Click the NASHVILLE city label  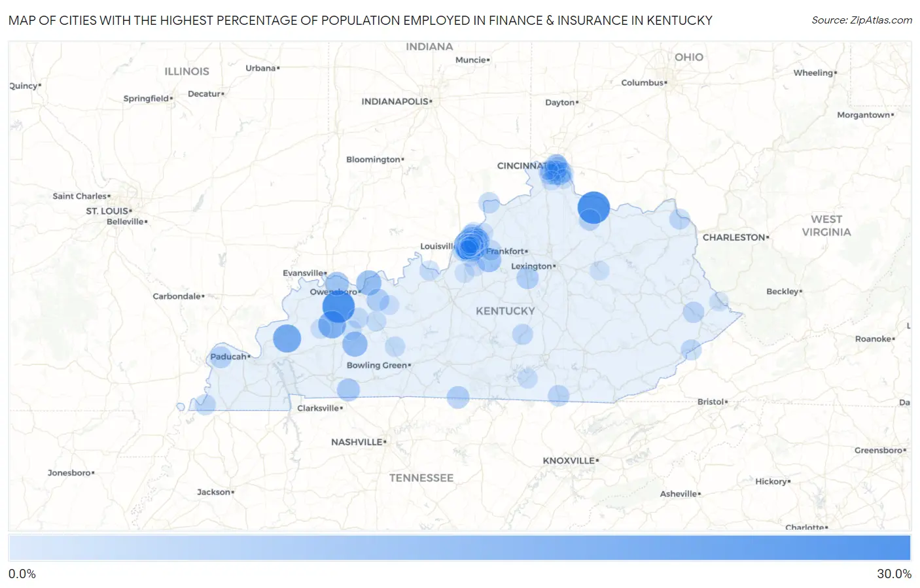358,442
